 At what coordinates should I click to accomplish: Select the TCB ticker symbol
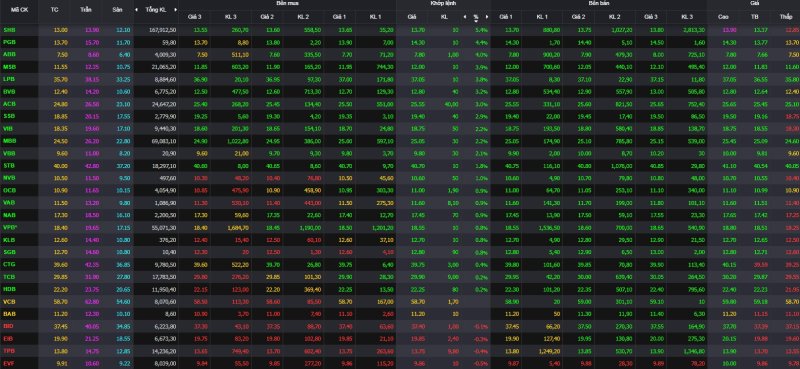[x=9, y=276]
